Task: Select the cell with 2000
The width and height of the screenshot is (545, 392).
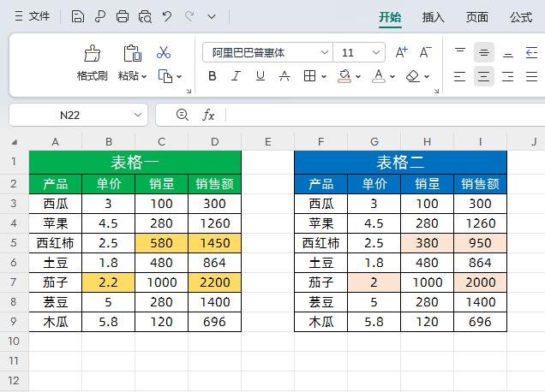Action: (x=481, y=282)
